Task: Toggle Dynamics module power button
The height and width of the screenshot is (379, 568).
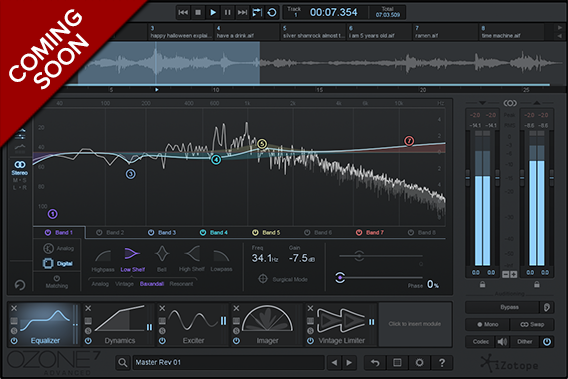Action: [x=88, y=341]
